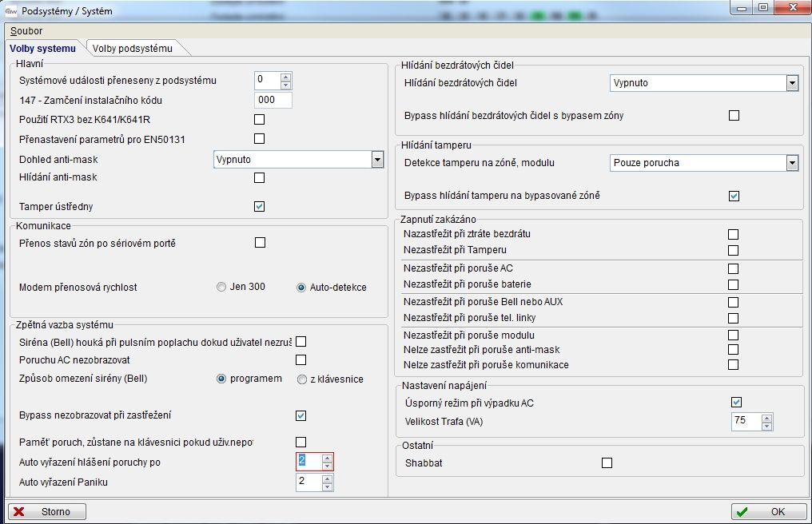Toggle Úsporný režim při výpadku AC
Image resolution: width=812 pixels, height=524 pixels.
tap(736, 402)
